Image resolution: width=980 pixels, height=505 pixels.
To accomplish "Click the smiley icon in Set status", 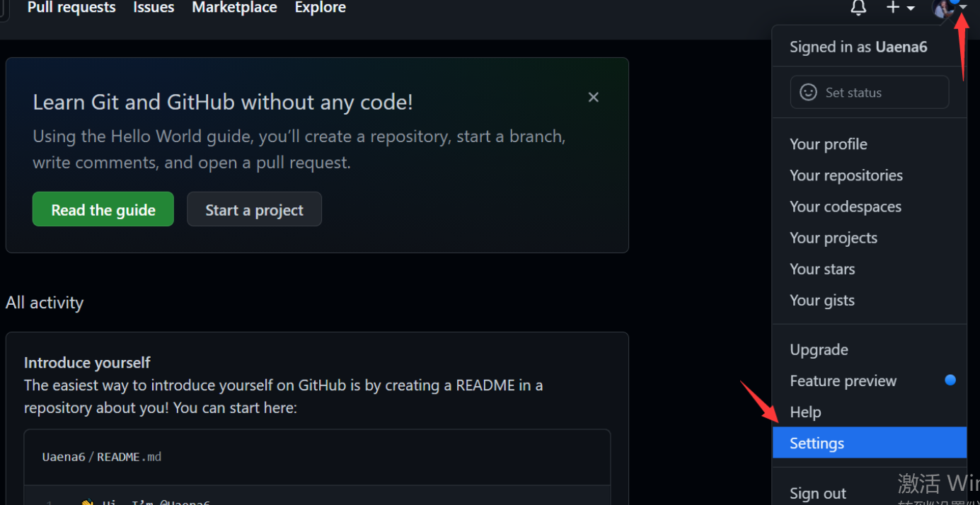I will (808, 92).
